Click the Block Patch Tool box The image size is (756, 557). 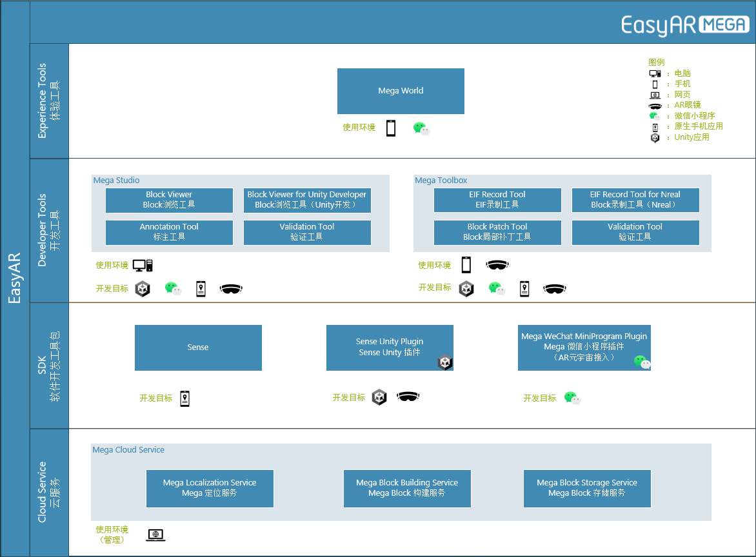click(497, 232)
